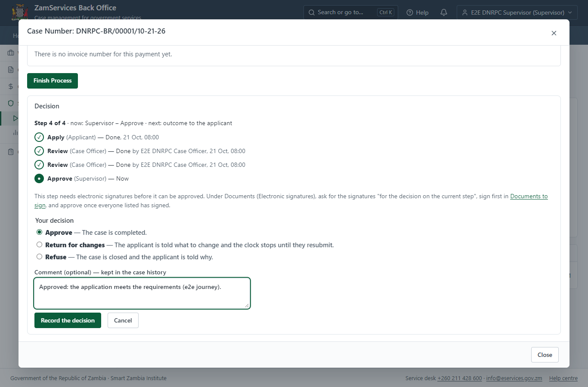Click the service desk phone number link
The width and height of the screenshot is (588, 387).
coord(460,378)
